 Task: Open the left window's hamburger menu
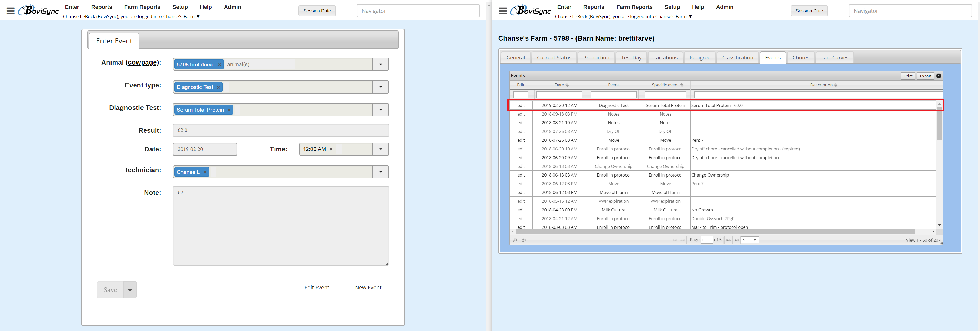11,11
